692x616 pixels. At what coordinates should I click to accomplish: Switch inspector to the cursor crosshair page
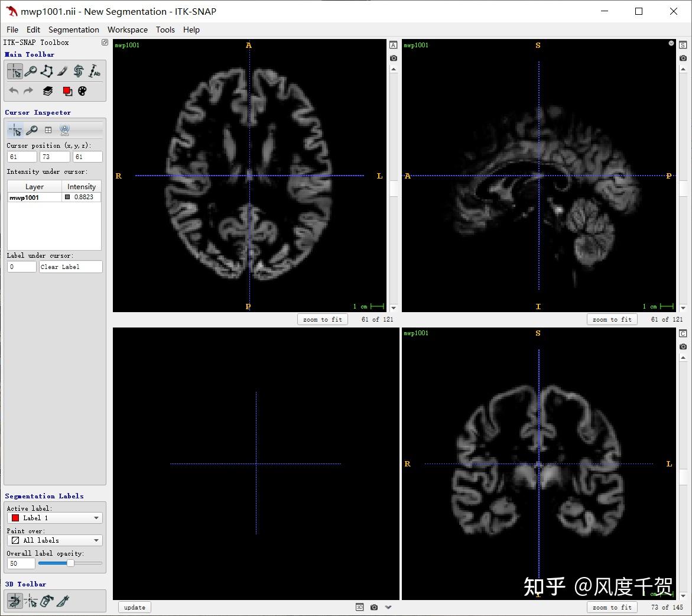(x=15, y=130)
